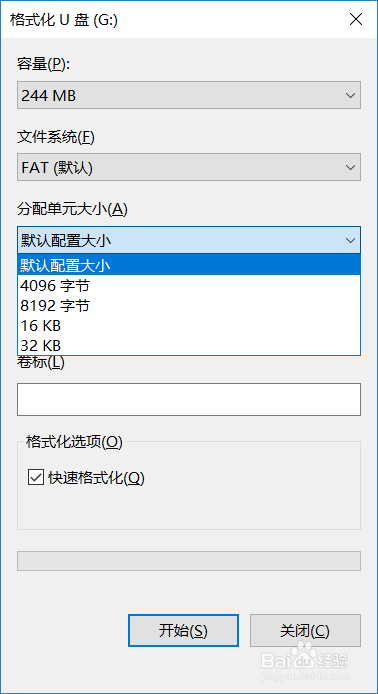Choose the 32 KB option
Screen dimensions: 378x694
[x=189, y=345]
